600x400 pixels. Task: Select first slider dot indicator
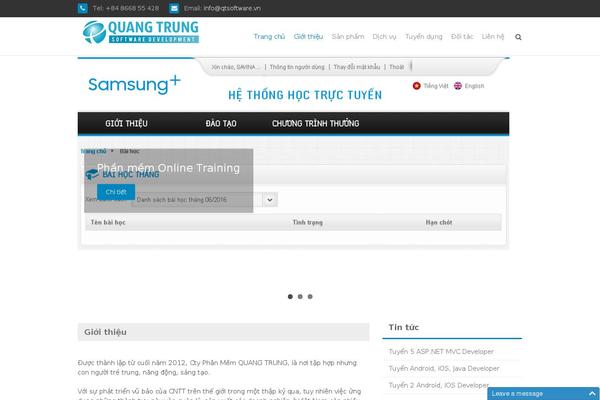click(290, 297)
